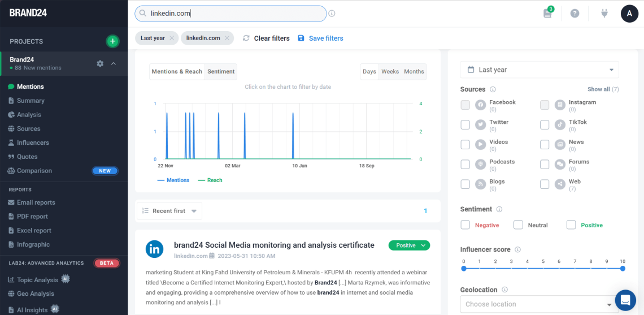Click Save filters link
Viewport: 644px width, 315px height.
[x=320, y=38]
